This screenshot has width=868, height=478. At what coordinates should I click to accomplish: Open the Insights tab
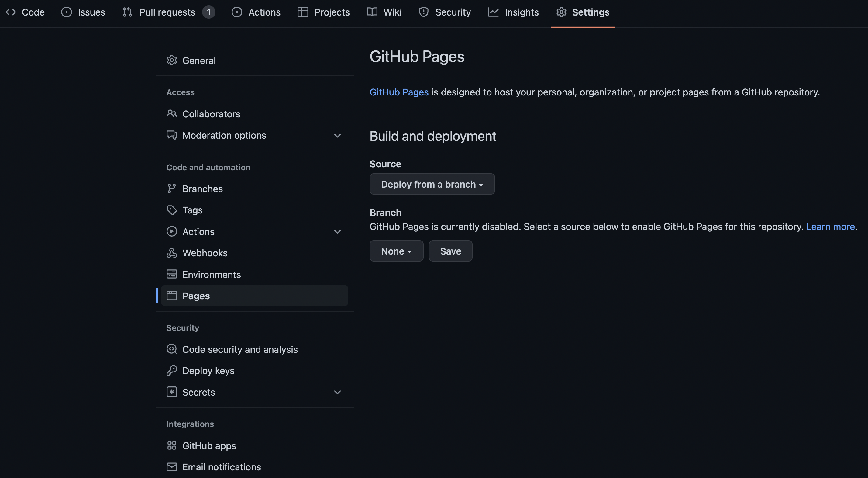[513, 12]
